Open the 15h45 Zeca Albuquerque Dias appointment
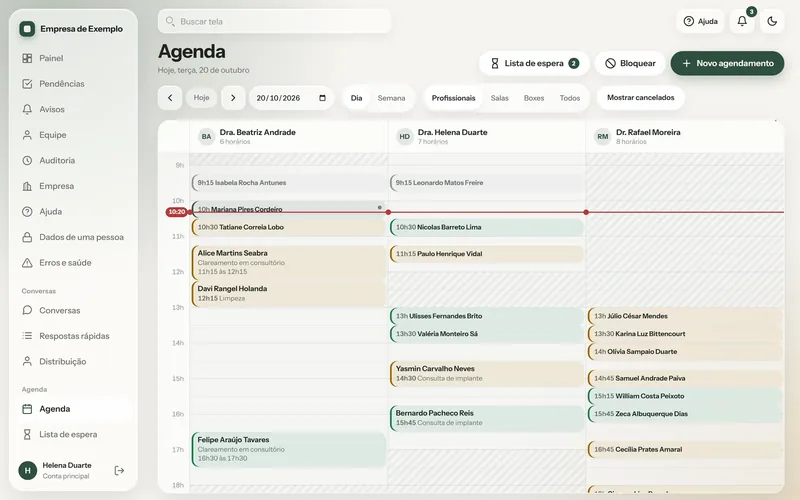Viewport: 800px width, 500px height. [685, 414]
